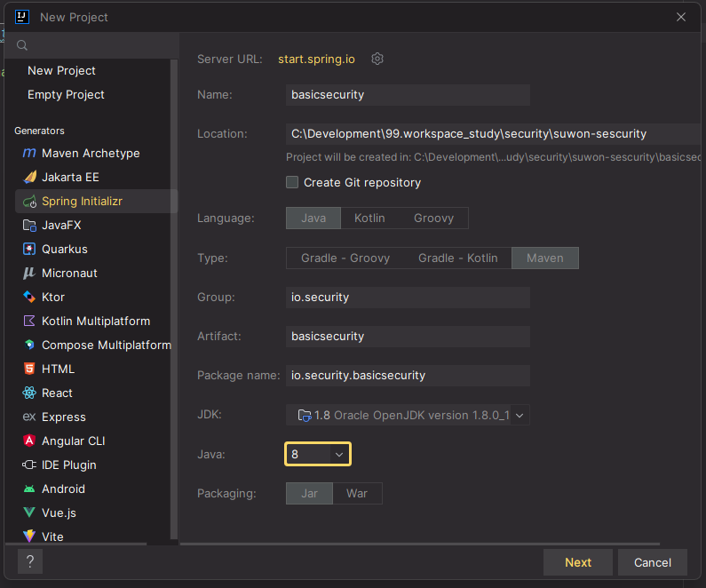Click the Vue.js green V icon

(29, 513)
